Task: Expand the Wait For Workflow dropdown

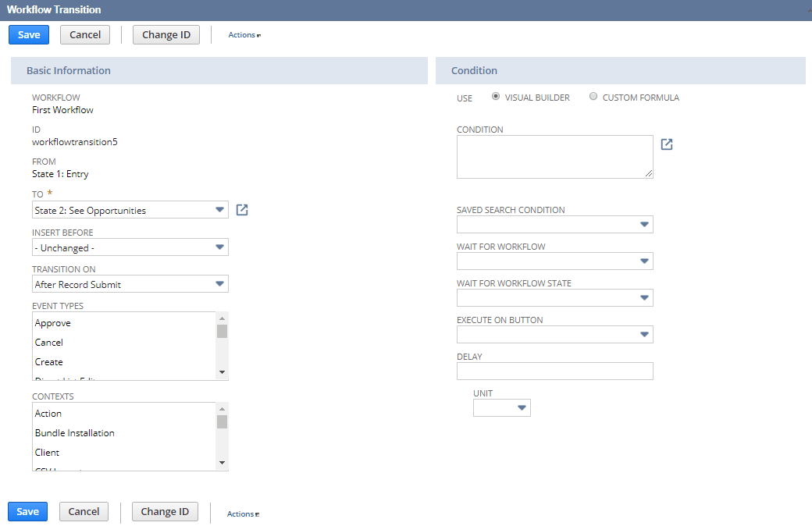Action: (554, 261)
